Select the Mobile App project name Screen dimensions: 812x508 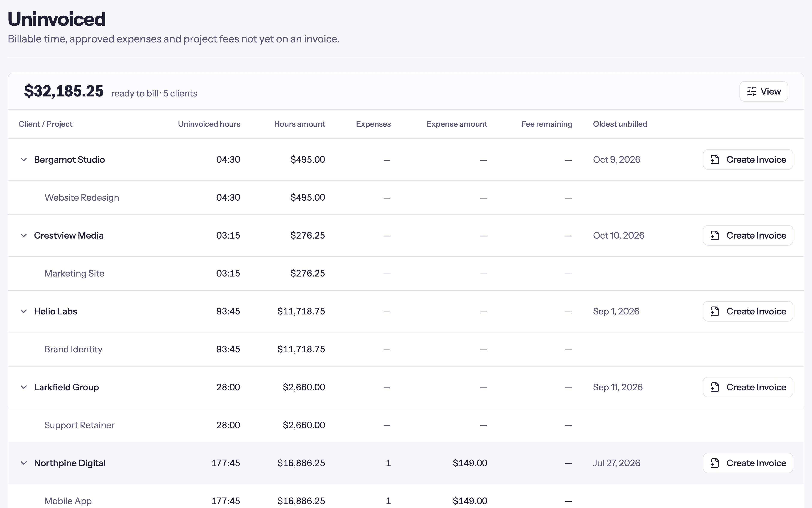point(68,501)
